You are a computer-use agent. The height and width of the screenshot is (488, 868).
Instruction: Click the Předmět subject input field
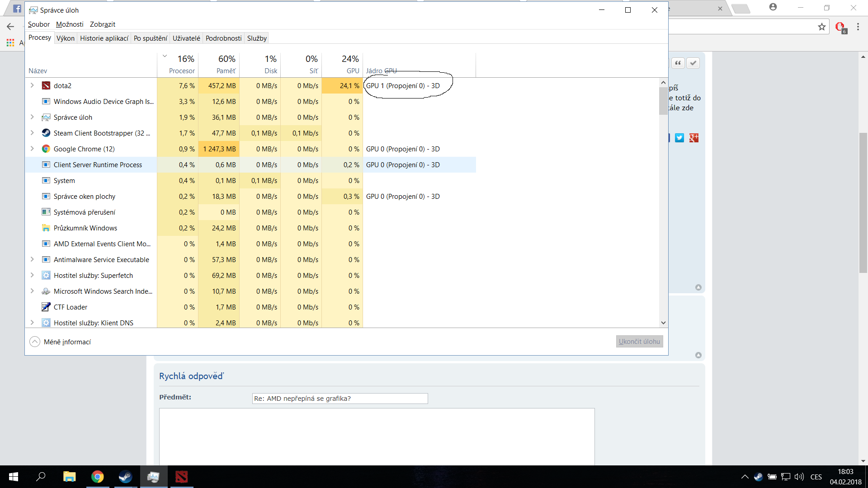pyautogui.click(x=340, y=398)
